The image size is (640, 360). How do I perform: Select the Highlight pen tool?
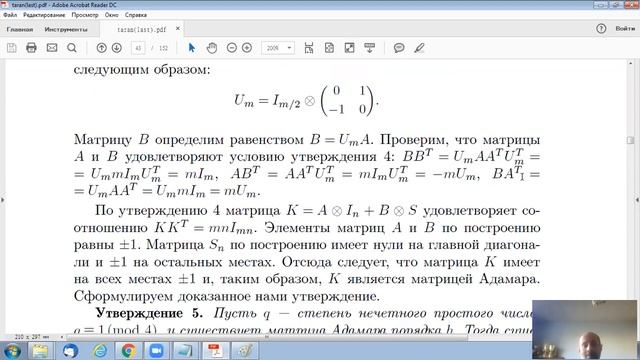pos(419,48)
